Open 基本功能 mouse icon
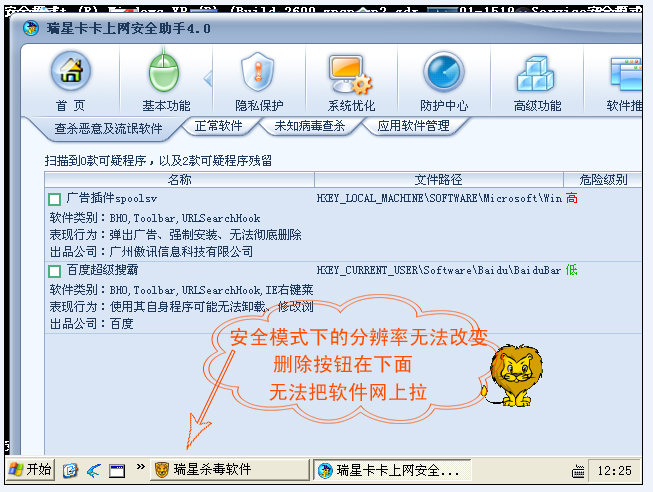 coord(164,72)
